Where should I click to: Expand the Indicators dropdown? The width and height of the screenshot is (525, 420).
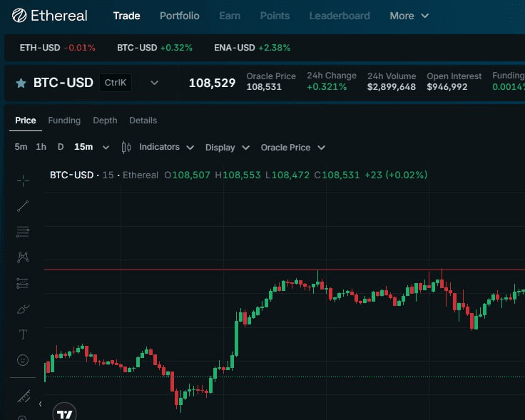[166, 148]
